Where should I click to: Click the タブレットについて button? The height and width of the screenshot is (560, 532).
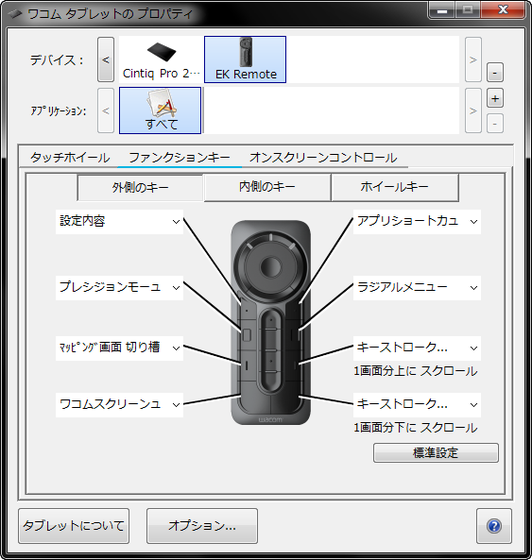click(74, 526)
